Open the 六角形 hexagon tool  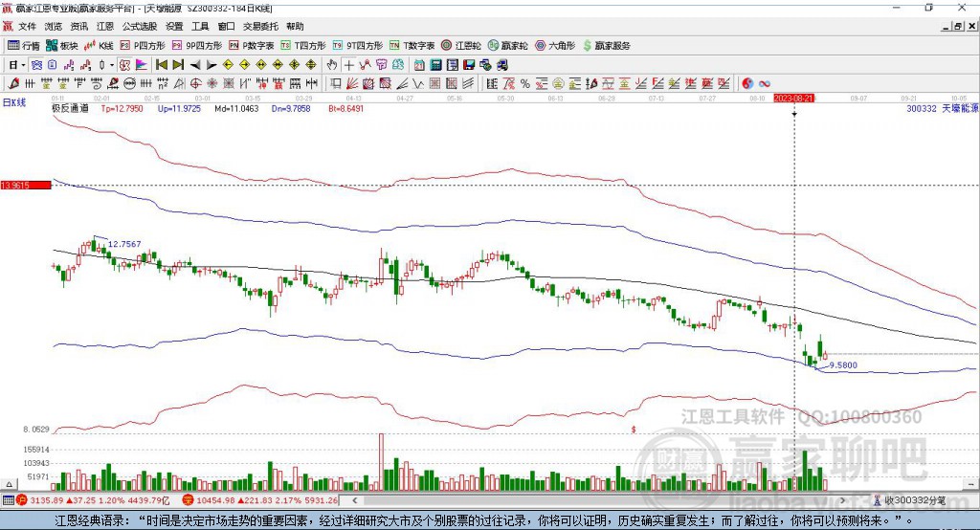click(555, 46)
